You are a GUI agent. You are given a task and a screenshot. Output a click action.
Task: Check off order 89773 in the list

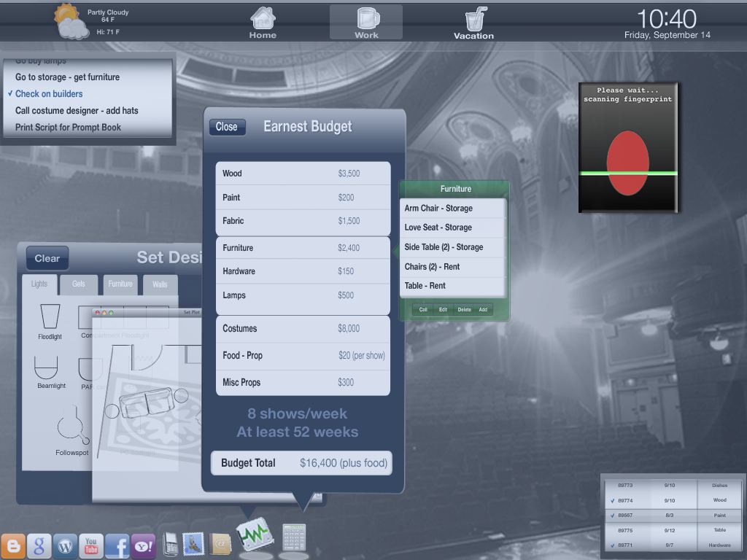pyautogui.click(x=612, y=486)
